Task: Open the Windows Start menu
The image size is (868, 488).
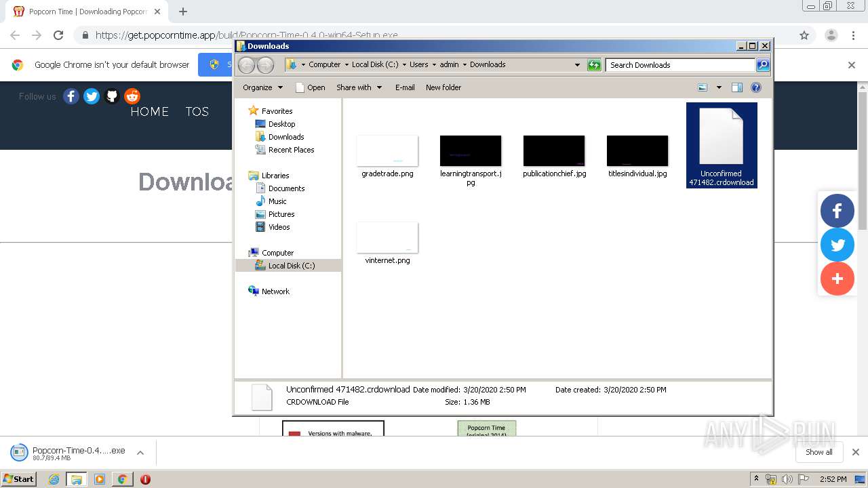Action: (x=19, y=479)
